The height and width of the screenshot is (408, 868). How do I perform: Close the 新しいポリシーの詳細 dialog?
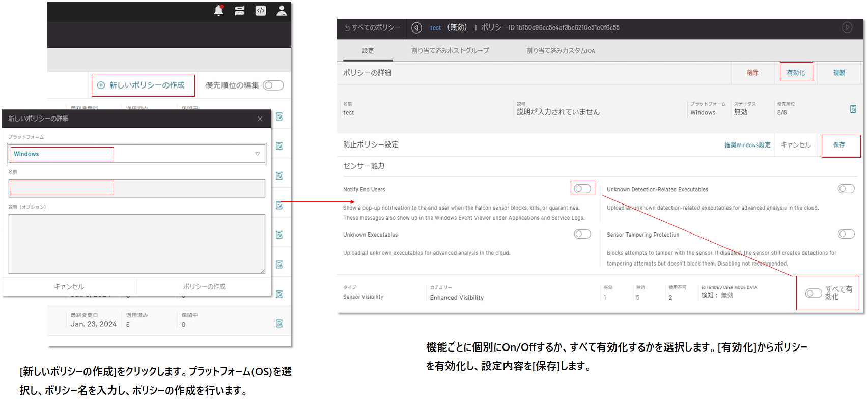tap(260, 119)
